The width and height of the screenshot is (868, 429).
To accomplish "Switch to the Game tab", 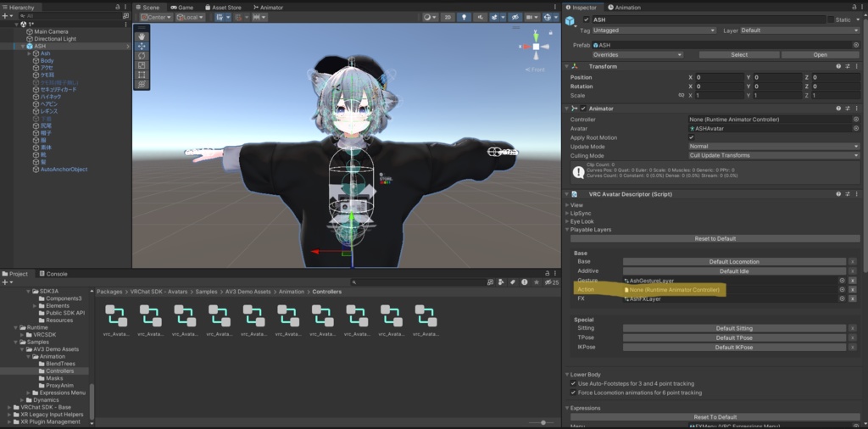I will pyautogui.click(x=182, y=7).
